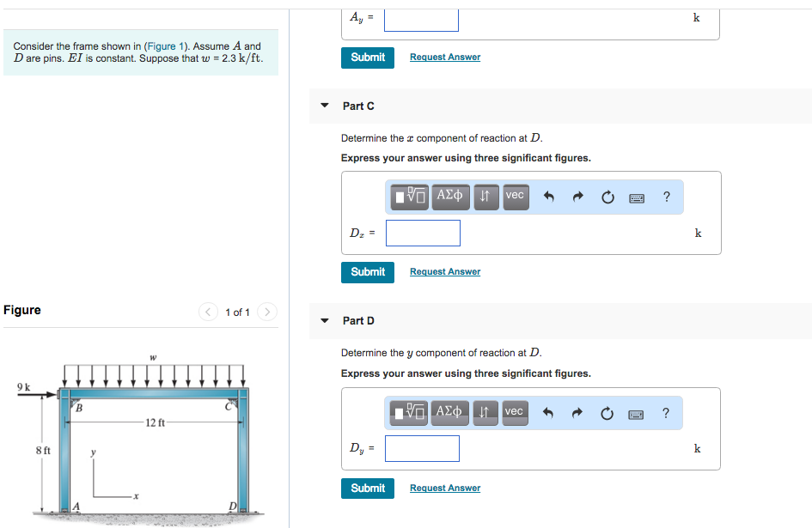Click Request Answer for Part D

[444, 488]
